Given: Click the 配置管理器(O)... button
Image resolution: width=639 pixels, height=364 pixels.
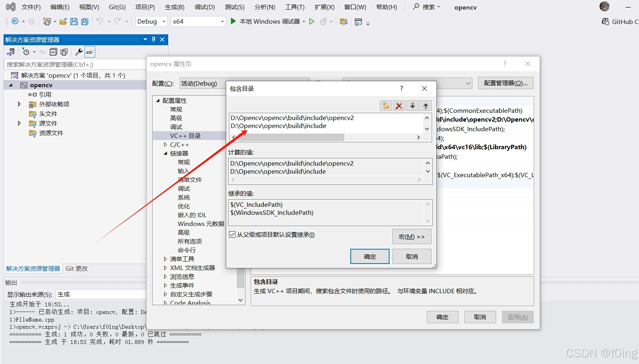Looking at the screenshot, I should [x=506, y=83].
